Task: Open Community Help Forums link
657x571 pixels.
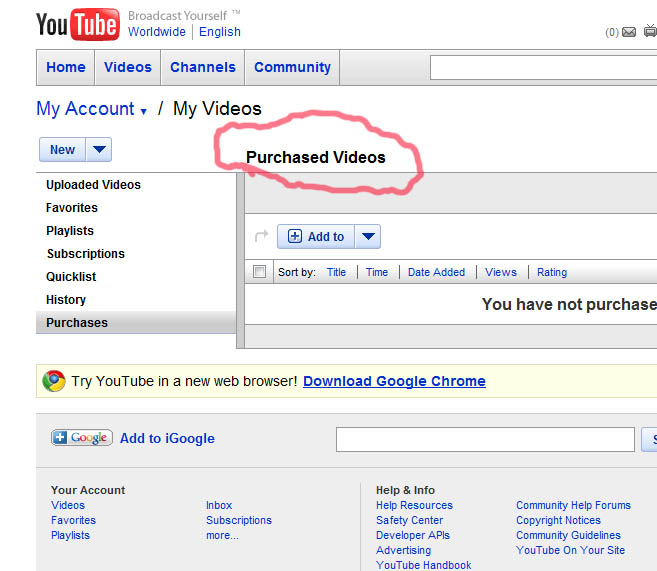Action: (573, 505)
